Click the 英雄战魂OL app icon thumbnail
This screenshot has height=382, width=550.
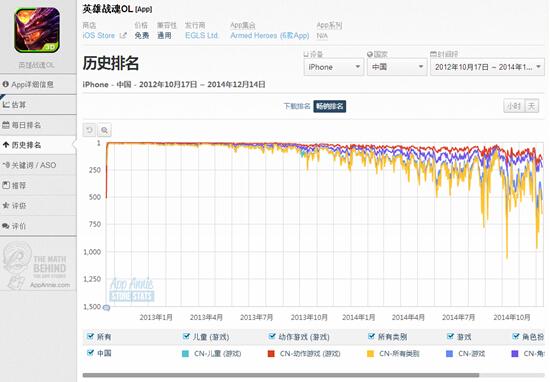(x=37, y=31)
